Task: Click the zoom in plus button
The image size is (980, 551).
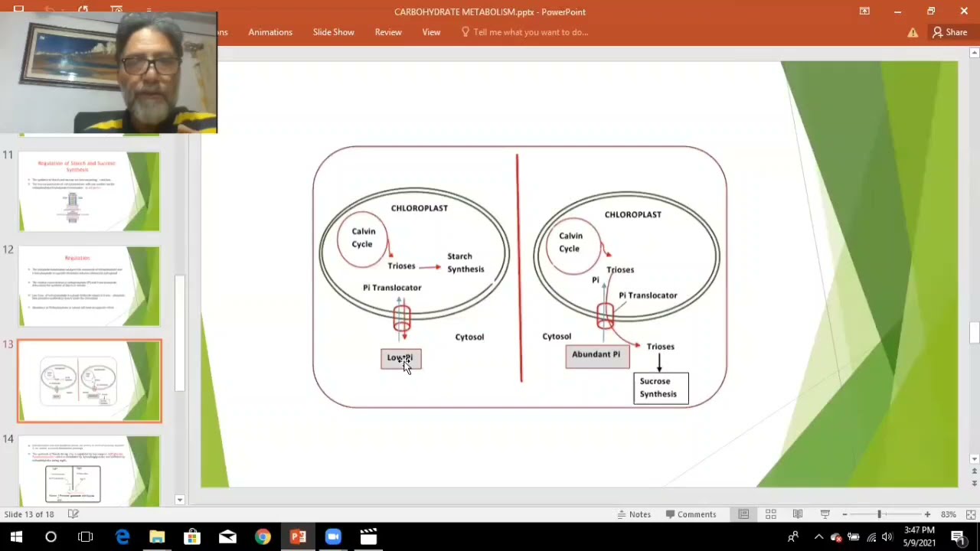Action: [927, 514]
